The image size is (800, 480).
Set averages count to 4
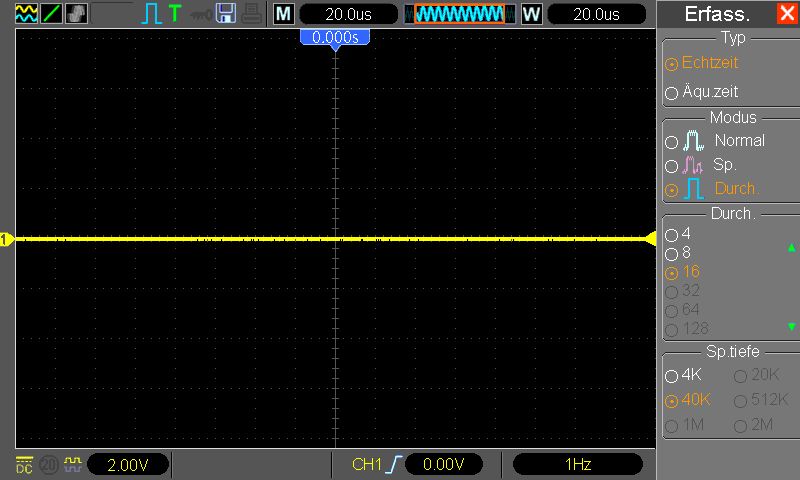tap(678, 234)
